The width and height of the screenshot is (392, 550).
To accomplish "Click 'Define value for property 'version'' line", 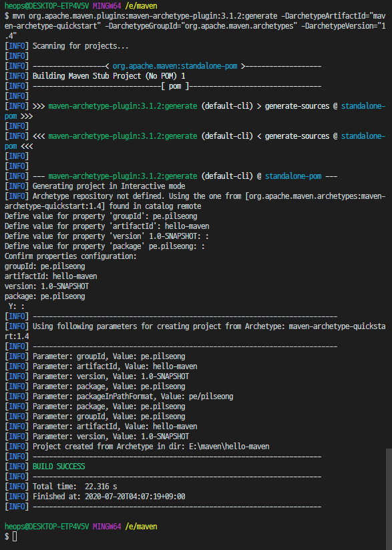I will 107,236.
